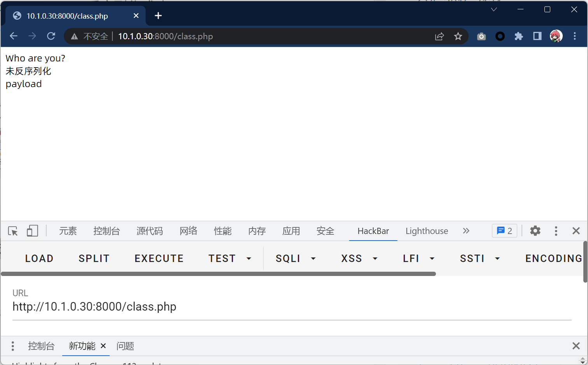Click the HackBar horizontal scrollbar

[x=218, y=274]
